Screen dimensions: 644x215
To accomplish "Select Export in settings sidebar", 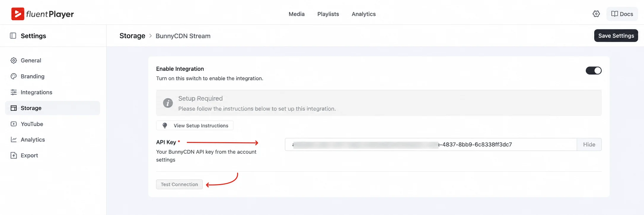I will pos(52,155).
